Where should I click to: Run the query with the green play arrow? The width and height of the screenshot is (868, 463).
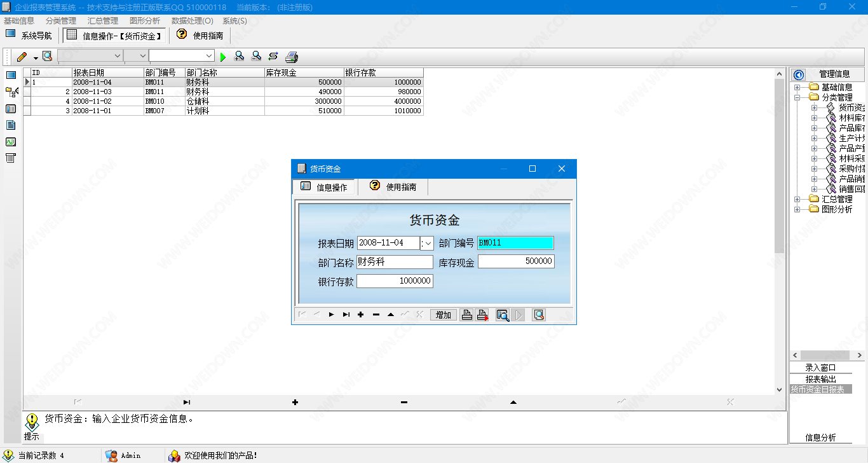pyautogui.click(x=223, y=57)
